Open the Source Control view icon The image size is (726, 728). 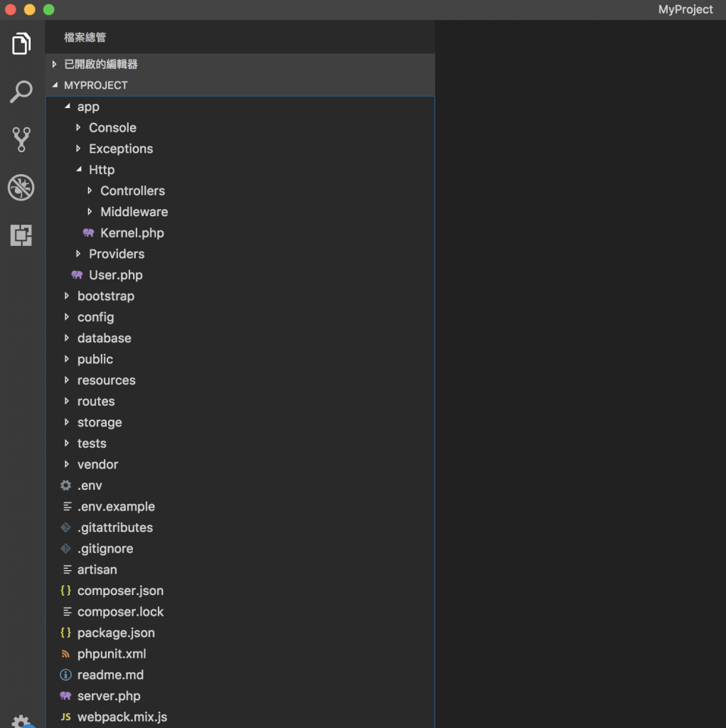tap(21, 139)
